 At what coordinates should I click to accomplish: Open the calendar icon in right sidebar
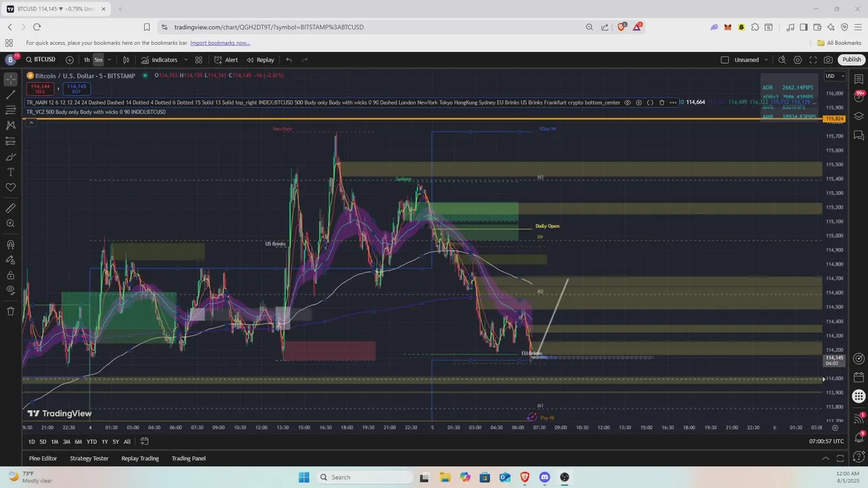pyautogui.click(x=859, y=378)
